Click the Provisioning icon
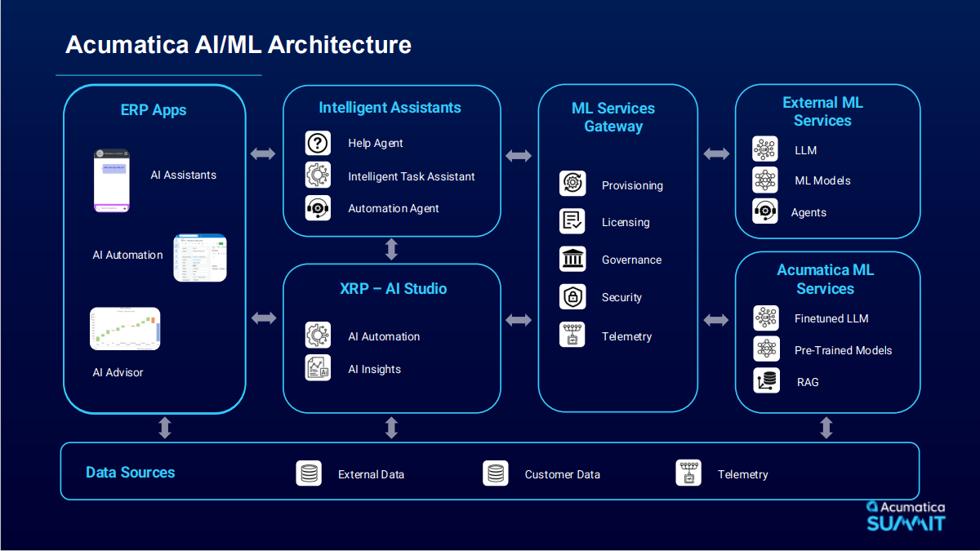The width and height of the screenshot is (980, 551). [x=572, y=184]
